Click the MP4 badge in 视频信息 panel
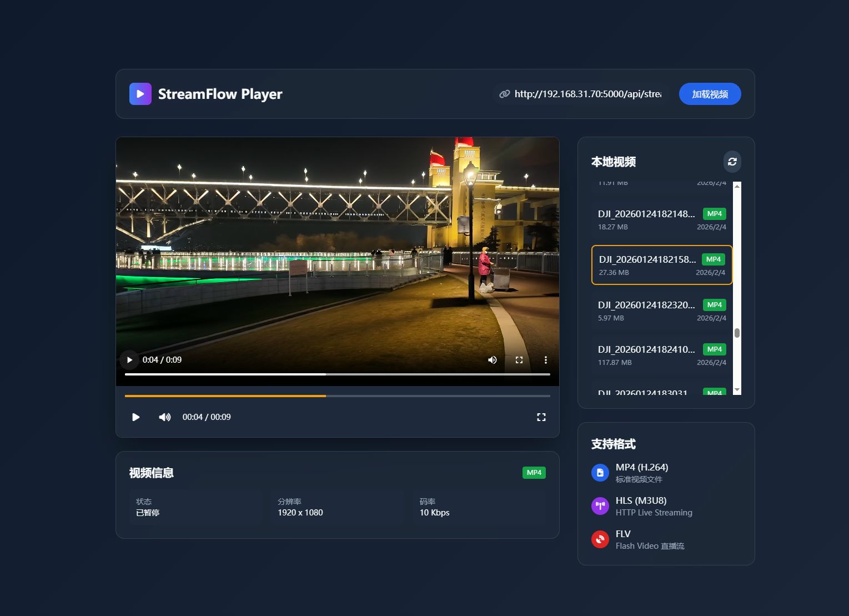The width and height of the screenshot is (849, 616). point(534,473)
